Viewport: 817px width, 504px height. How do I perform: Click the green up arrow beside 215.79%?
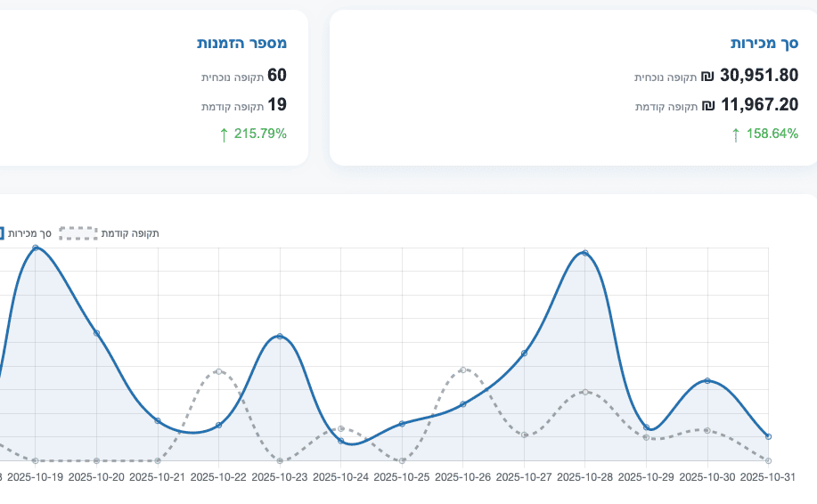pos(224,134)
